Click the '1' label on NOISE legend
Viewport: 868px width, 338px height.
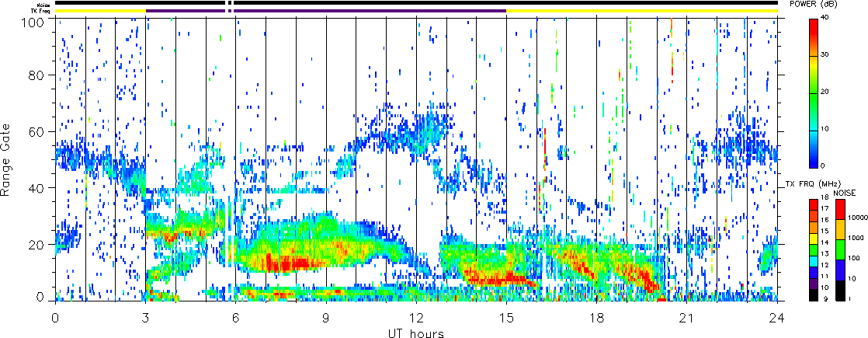click(x=849, y=298)
